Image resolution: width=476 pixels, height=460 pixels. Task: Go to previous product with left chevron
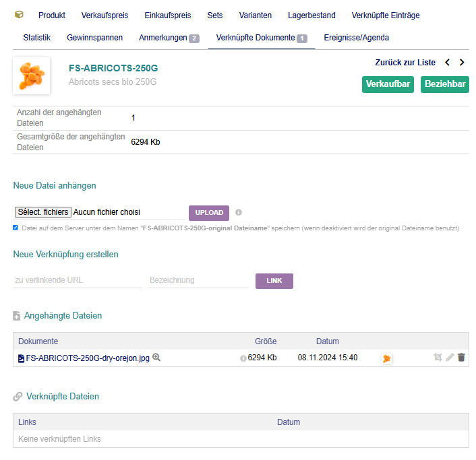[x=448, y=63]
